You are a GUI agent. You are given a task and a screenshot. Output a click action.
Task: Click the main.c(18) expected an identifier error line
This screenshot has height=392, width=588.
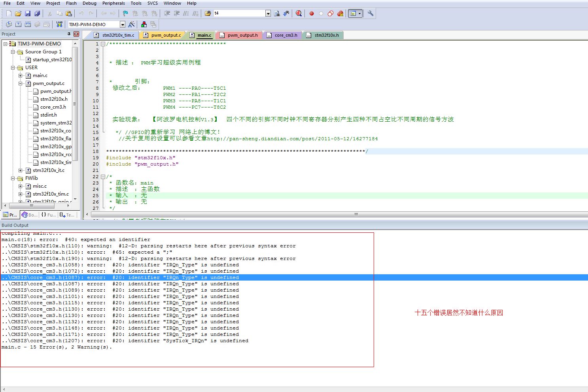pos(76,239)
